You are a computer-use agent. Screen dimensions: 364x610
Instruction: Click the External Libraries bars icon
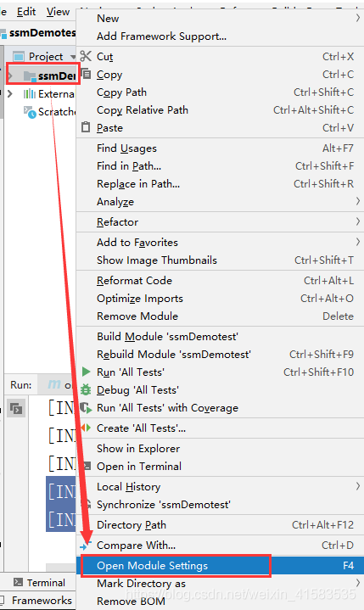(30, 94)
